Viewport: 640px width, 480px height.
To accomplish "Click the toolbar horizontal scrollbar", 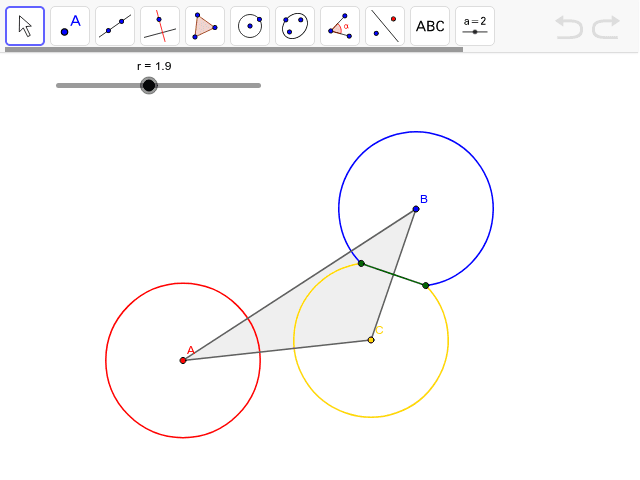I will (x=234, y=49).
